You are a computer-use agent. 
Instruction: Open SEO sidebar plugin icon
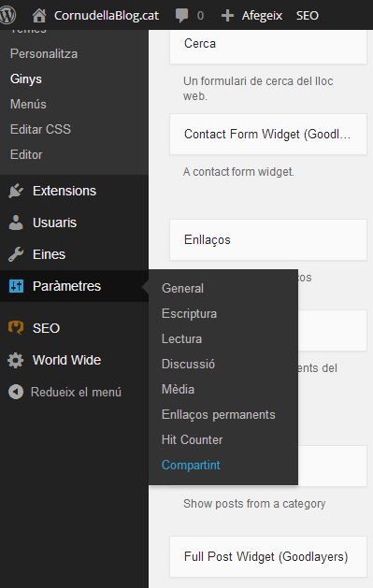coord(15,328)
